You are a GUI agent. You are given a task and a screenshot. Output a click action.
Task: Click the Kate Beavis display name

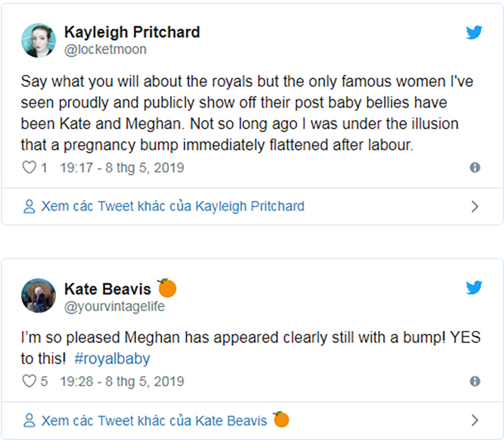[108, 289]
